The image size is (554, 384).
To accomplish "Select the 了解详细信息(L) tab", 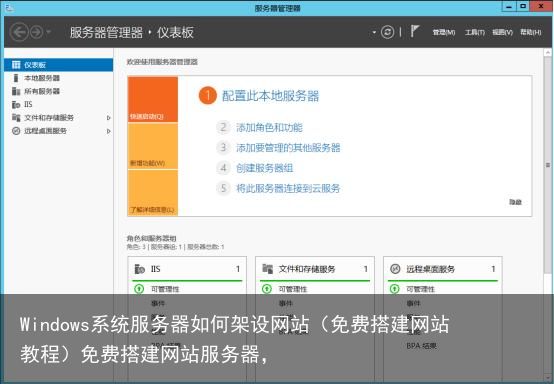I will (153, 193).
